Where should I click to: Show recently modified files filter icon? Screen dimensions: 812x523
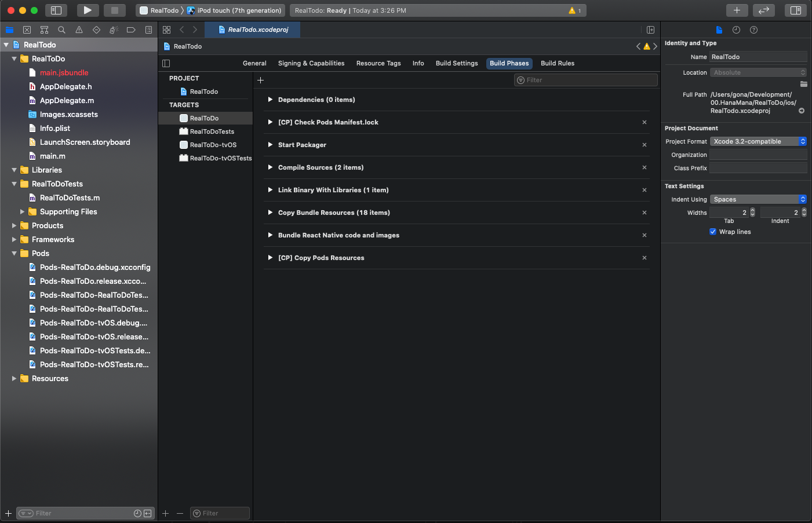(137, 513)
